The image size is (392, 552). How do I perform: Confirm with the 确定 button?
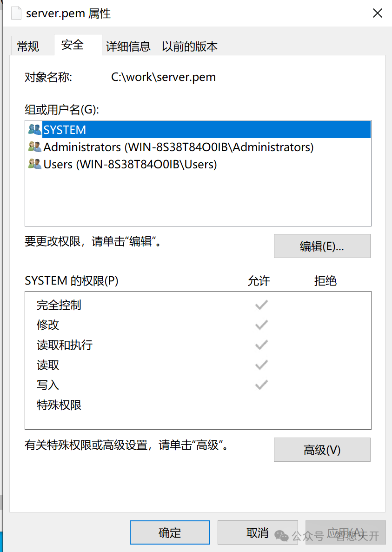[x=170, y=532]
